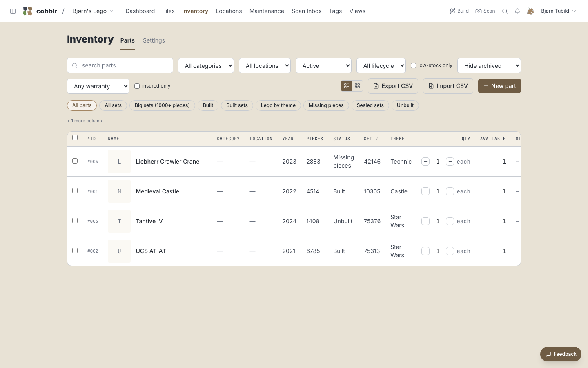Switch to the Settings tab
This screenshot has width=588, height=368.
[154, 40]
